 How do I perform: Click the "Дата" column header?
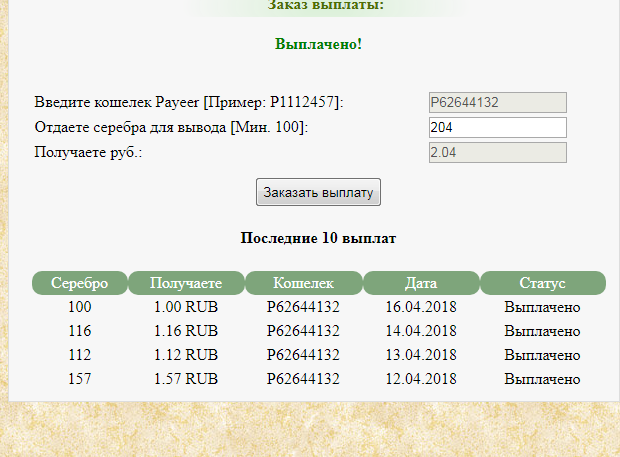421,283
